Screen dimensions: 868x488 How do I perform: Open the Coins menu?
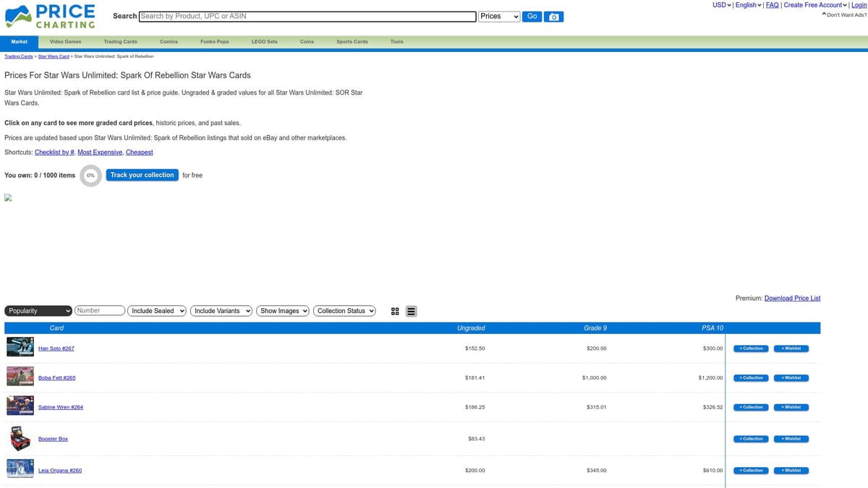(307, 42)
